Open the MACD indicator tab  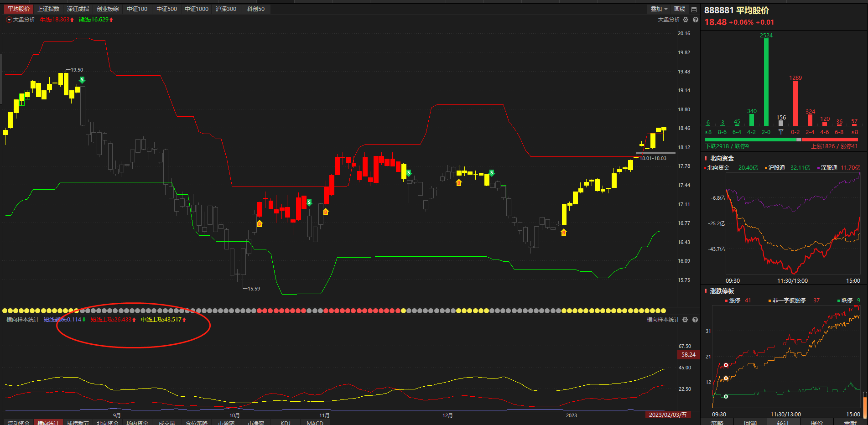click(315, 422)
